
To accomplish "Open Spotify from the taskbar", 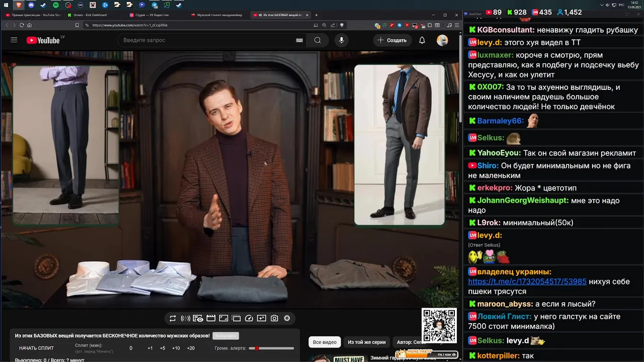I will (x=55, y=5).
